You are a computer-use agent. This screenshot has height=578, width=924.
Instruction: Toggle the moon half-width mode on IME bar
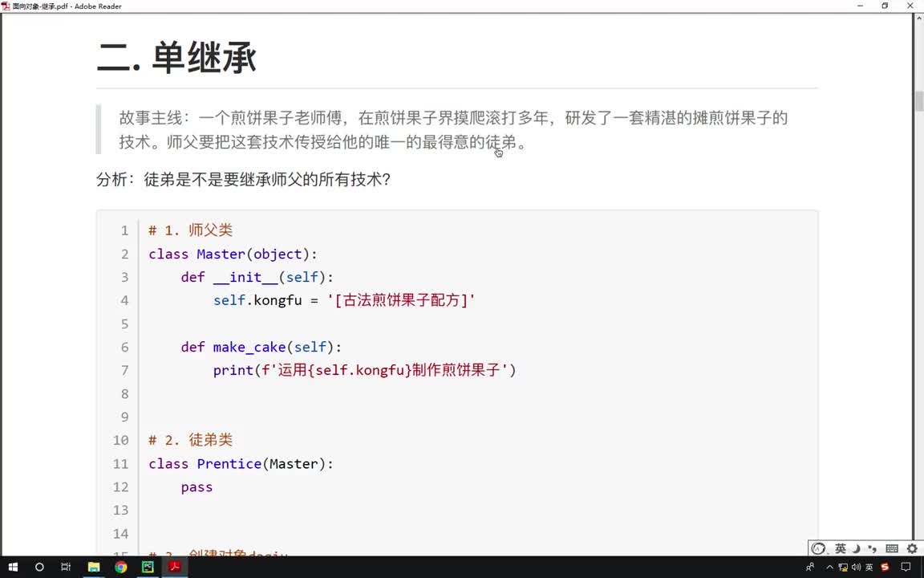pos(857,548)
